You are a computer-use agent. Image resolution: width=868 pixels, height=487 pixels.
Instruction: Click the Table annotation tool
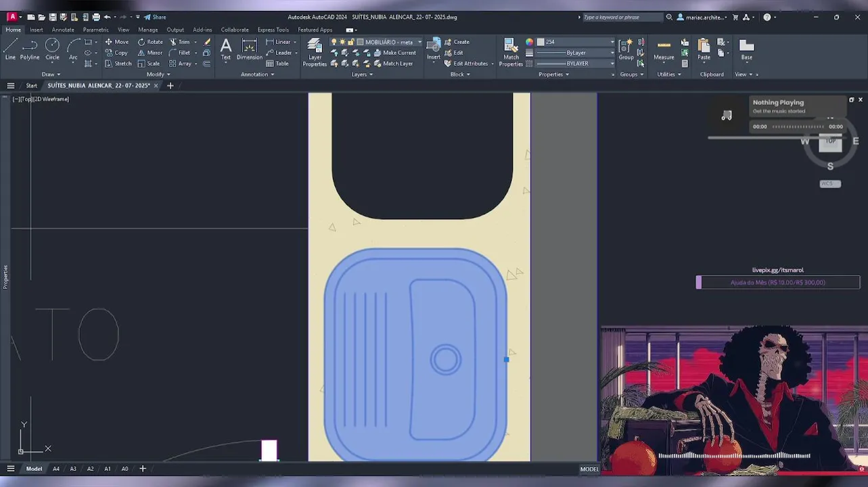click(x=277, y=64)
